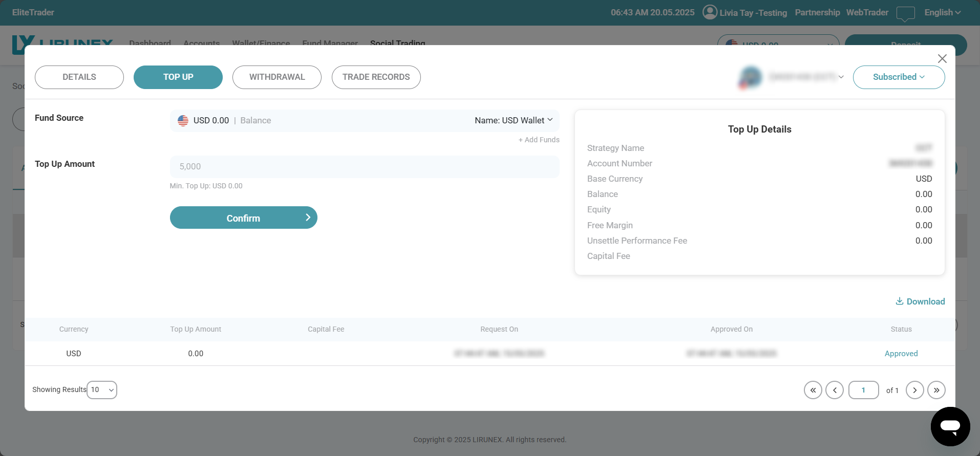The image size is (980, 456).
Task: Go to the first page of results
Action: (813, 390)
